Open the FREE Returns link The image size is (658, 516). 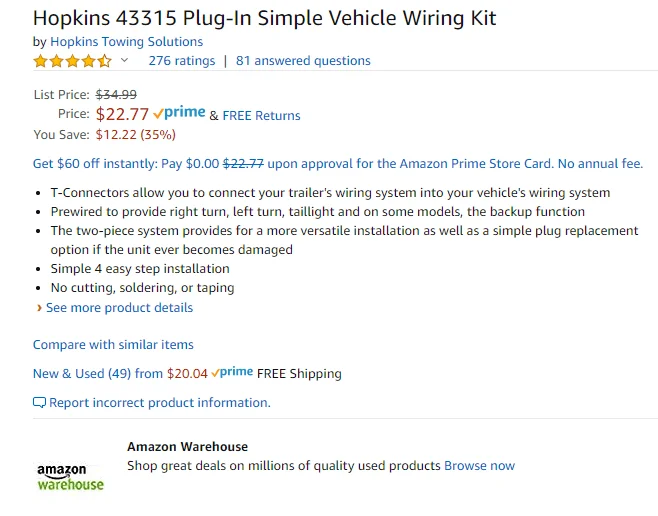261,115
